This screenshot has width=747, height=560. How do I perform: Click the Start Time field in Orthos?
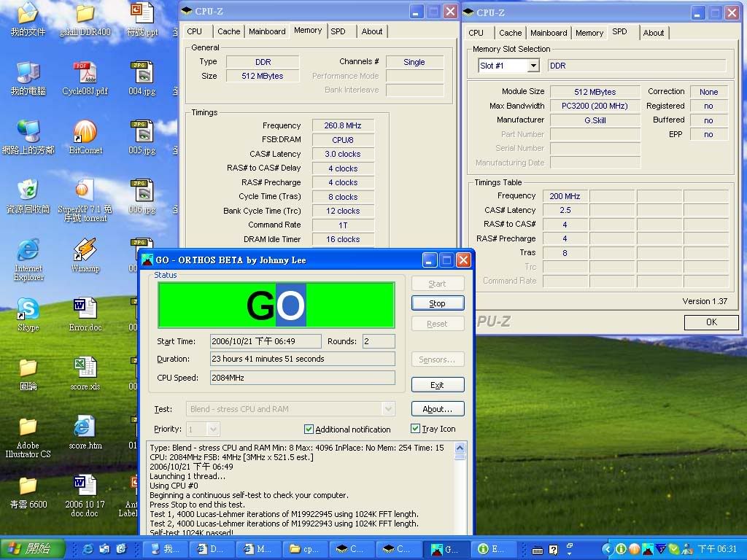click(x=266, y=341)
